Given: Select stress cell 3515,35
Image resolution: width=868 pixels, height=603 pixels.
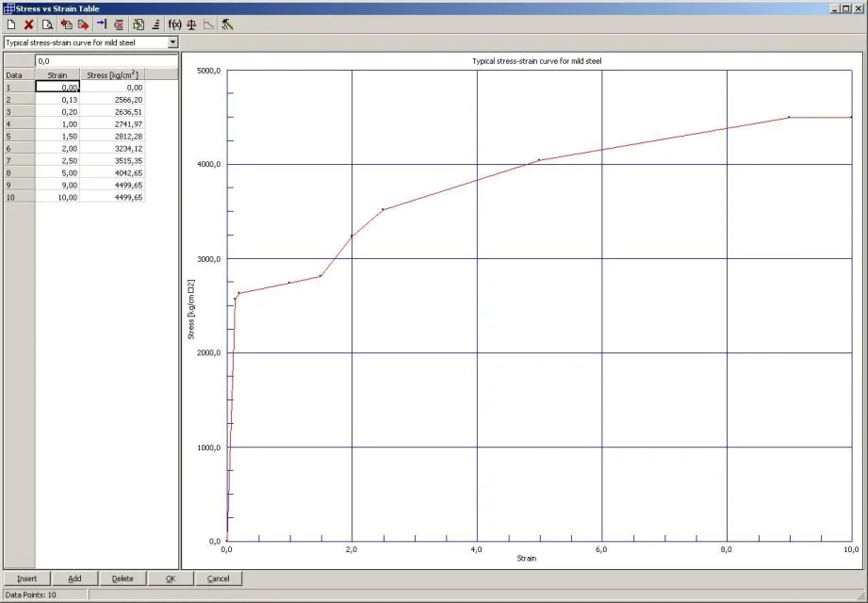Looking at the screenshot, I should point(112,160).
